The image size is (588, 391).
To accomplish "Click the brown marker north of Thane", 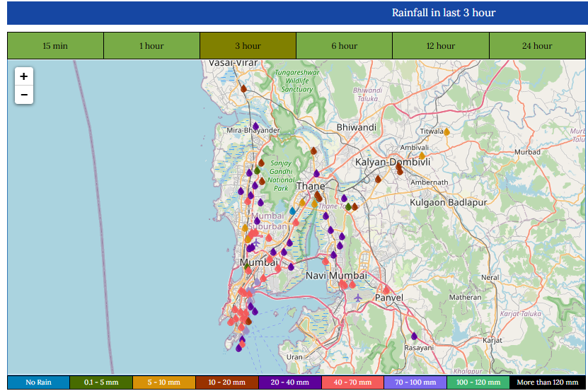I will point(313,151).
